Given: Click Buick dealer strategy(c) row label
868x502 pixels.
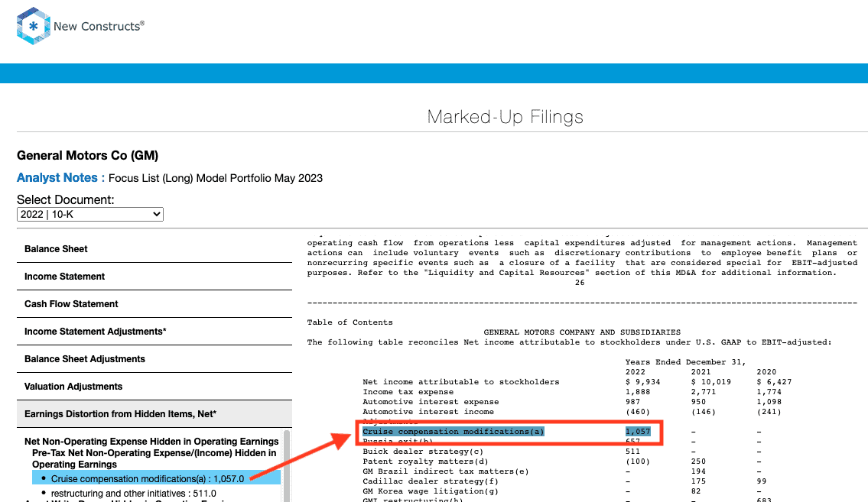Looking at the screenshot, I should tap(423, 452).
